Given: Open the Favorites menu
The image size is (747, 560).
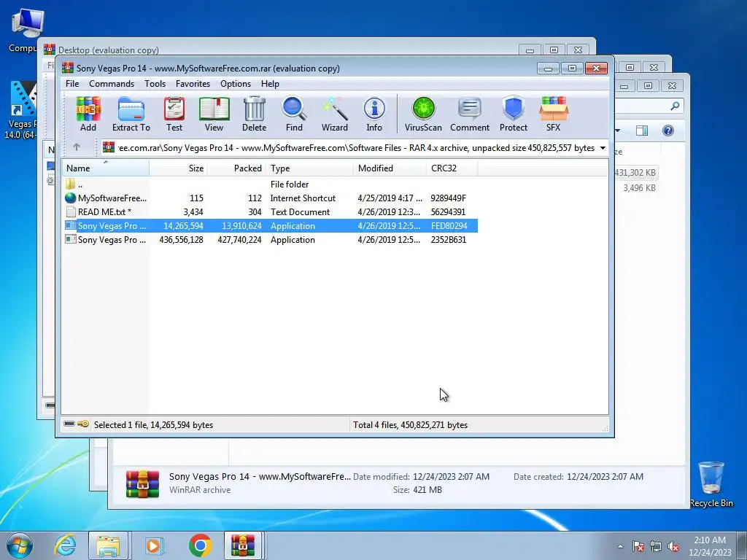Looking at the screenshot, I should tap(193, 84).
